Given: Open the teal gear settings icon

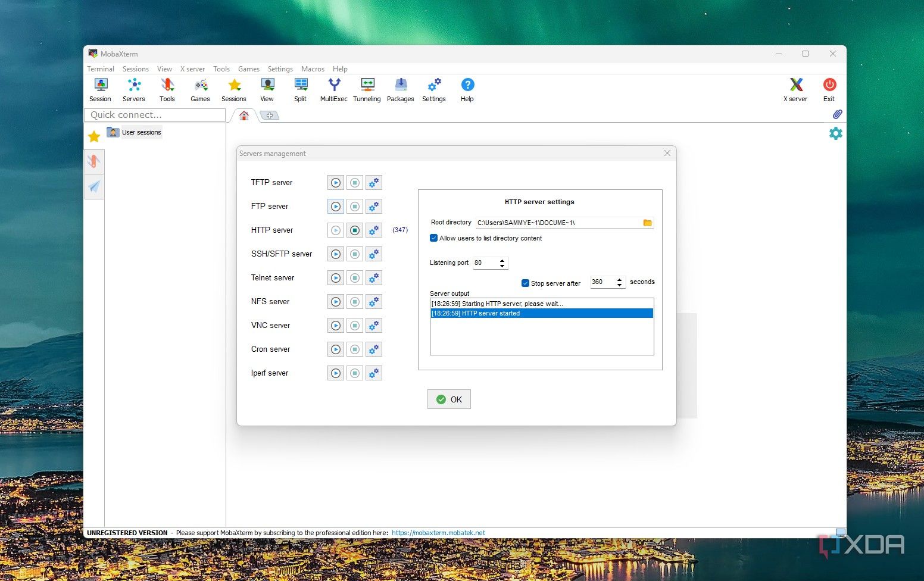Looking at the screenshot, I should click(836, 133).
